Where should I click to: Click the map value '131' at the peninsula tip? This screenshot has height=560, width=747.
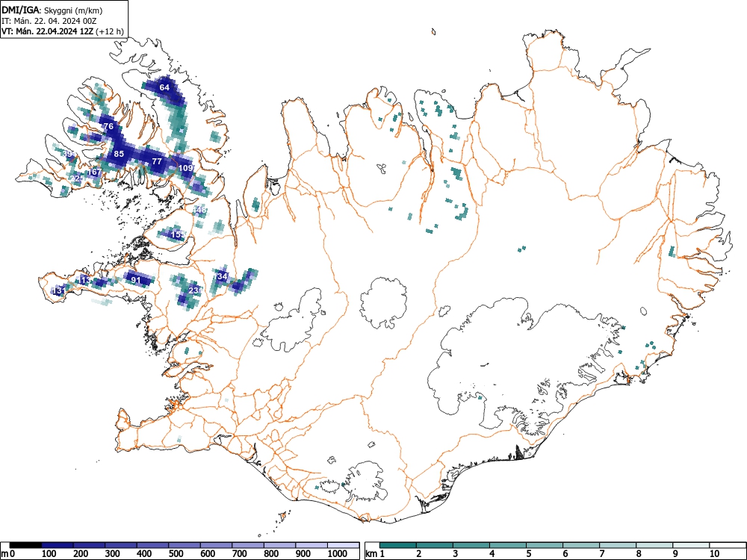(59, 290)
